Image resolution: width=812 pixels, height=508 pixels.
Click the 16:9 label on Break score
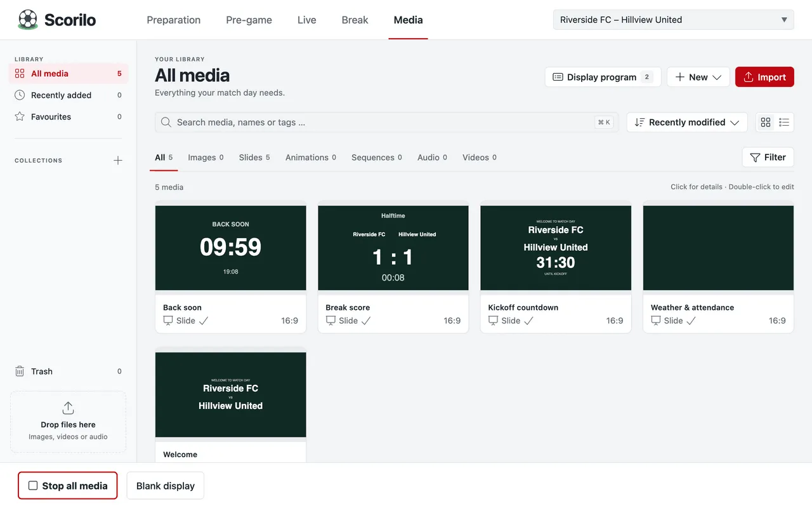coord(452,321)
